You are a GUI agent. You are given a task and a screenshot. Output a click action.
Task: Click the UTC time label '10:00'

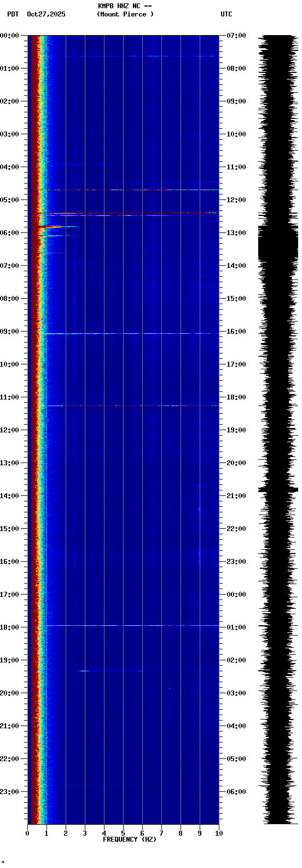pyautogui.click(x=236, y=134)
